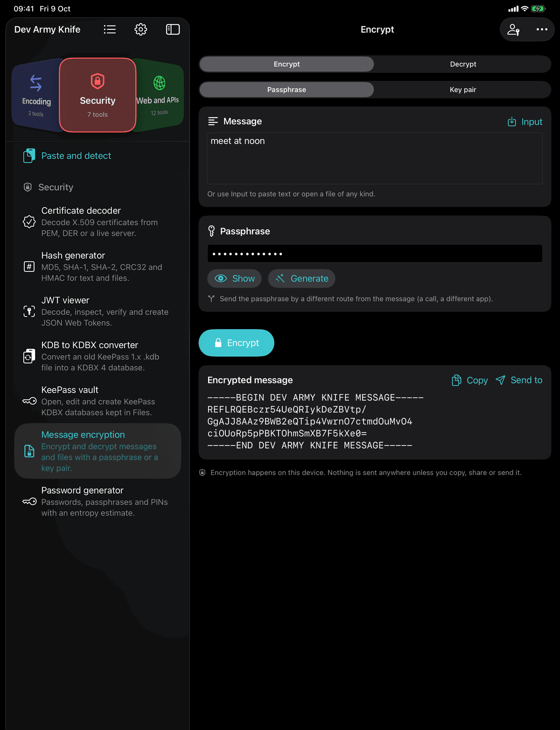Screen dimensions: 560x730
Task: Click the Wi-Fi indicator in status bar
Action: (x=525, y=9)
